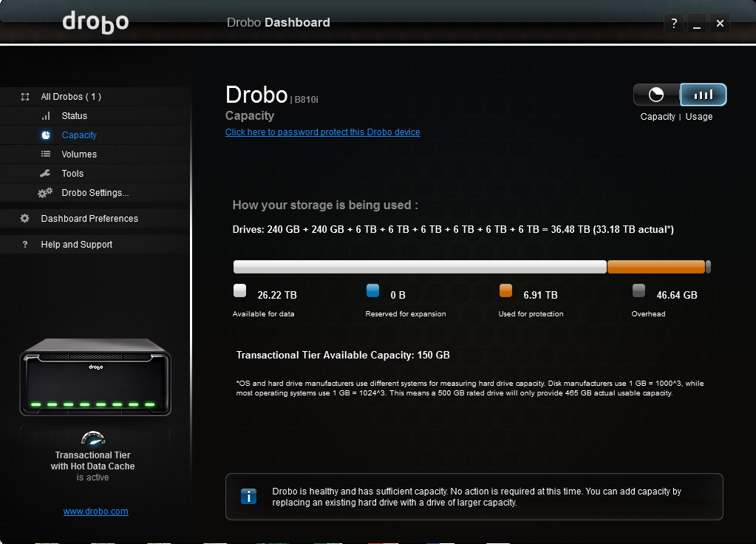Select All Drobos (1) in sidebar
The height and width of the screenshot is (544, 756).
95,97
